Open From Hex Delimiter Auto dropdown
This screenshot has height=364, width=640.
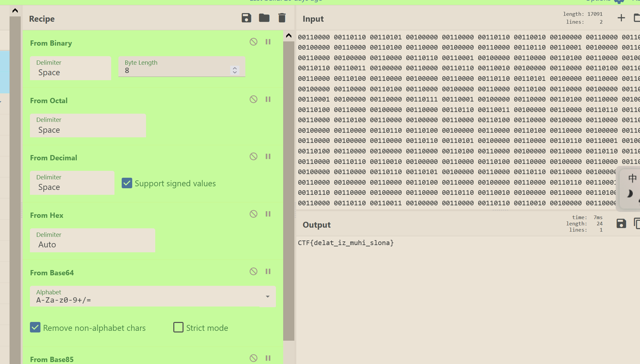[x=92, y=240]
